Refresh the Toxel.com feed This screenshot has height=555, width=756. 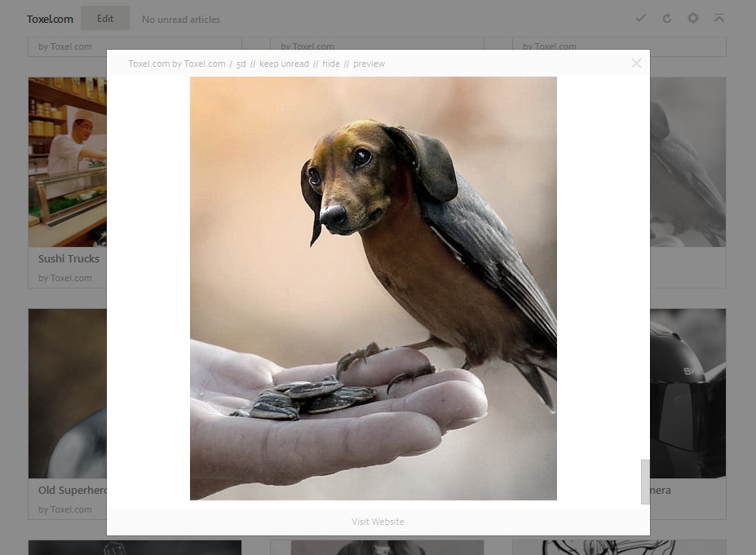coord(667,17)
